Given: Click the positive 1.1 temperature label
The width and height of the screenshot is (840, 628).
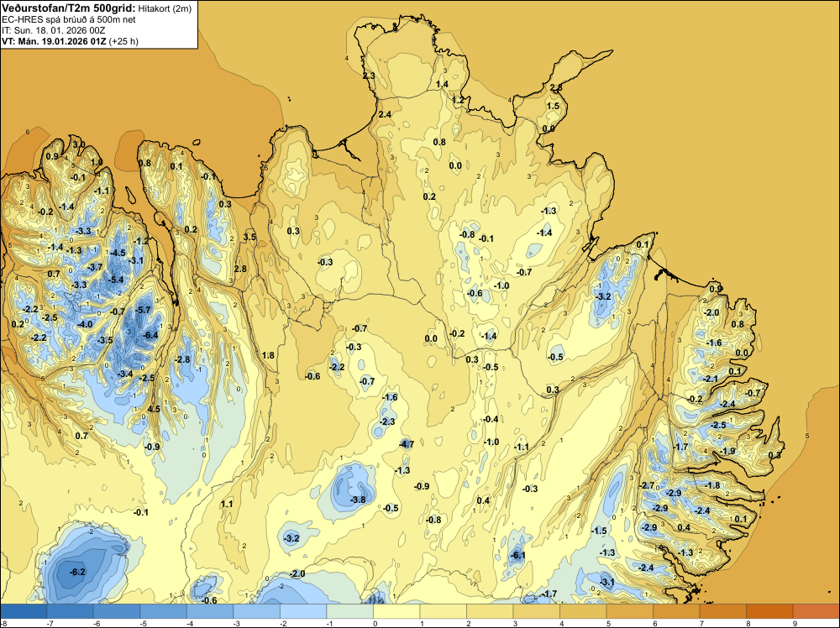Looking at the screenshot, I should [x=227, y=504].
